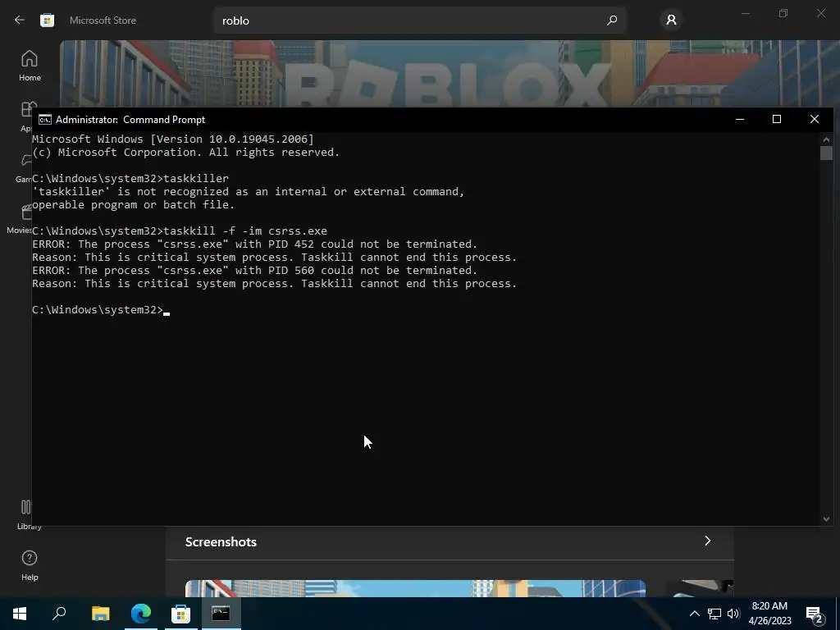The image size is (840, 630).
Task: Go back in Microsoft Store
Action: pos(20,21)
